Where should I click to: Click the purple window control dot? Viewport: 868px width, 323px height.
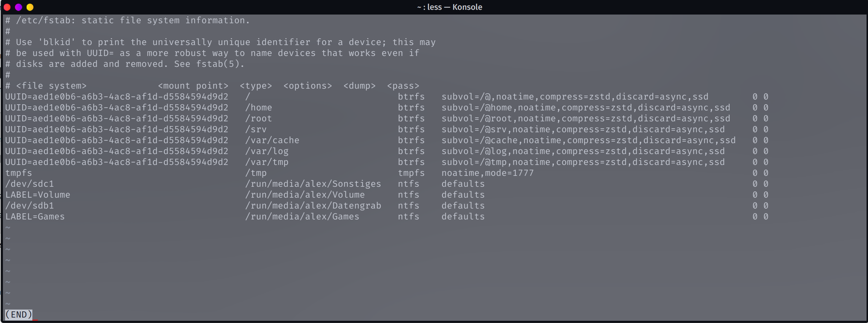pos(19,7)
